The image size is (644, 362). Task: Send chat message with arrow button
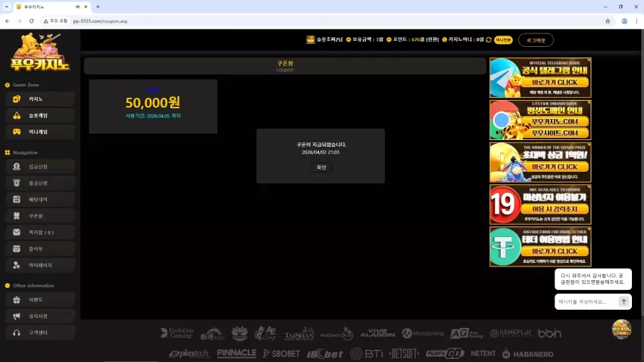624,301
